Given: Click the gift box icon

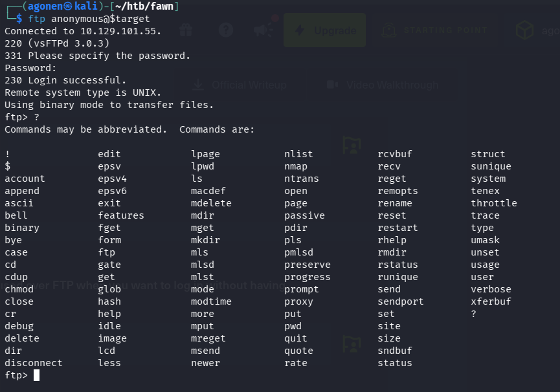Looking at the screenshot, I should click(186, 30).
